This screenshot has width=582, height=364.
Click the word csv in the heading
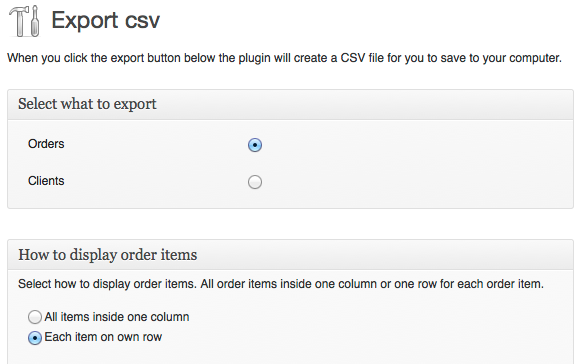[x=142, y=21]
